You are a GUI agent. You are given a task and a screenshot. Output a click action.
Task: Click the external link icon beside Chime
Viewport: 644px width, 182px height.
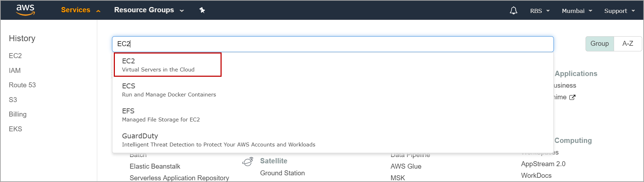tap(572, 98)
